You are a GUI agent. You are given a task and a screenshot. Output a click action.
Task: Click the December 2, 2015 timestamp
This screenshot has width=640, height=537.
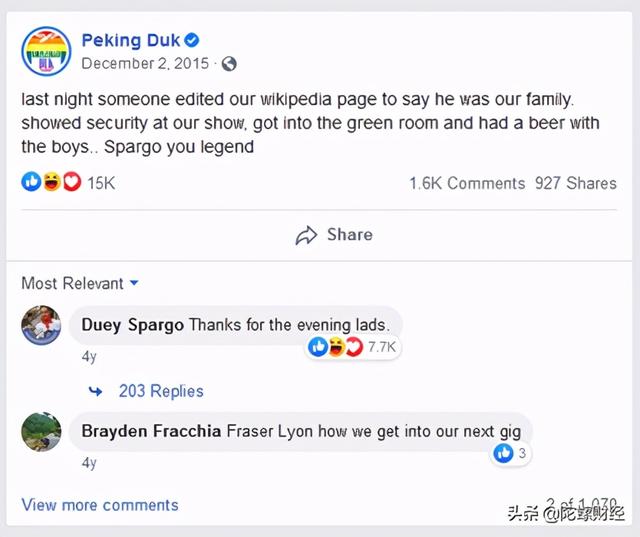click(145, 64)
